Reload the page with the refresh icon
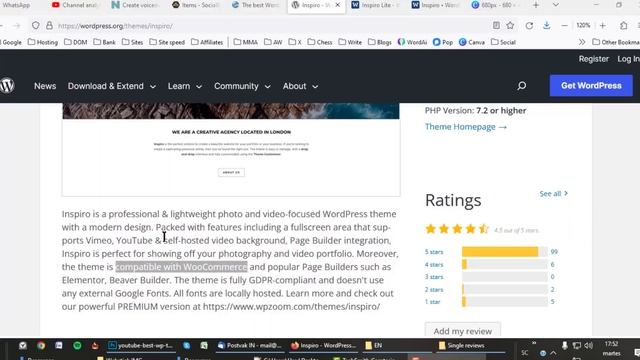The height and width of the screenshot is (360, 640). point(529,25)
